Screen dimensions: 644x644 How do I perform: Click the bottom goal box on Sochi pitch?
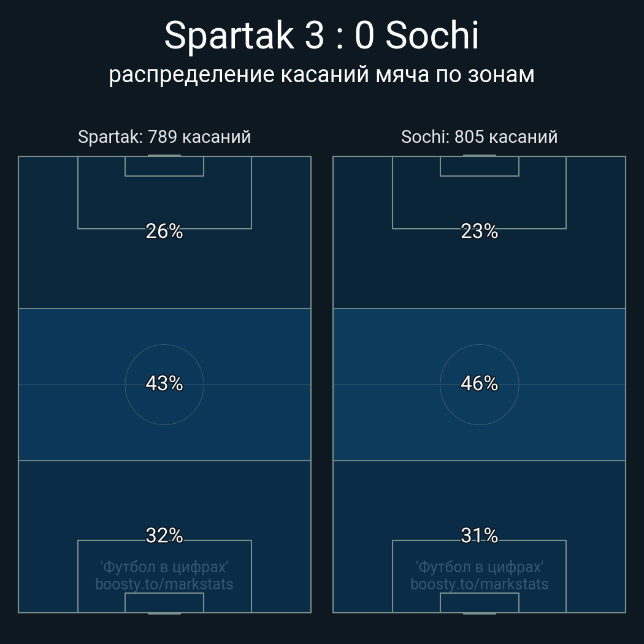479,602
